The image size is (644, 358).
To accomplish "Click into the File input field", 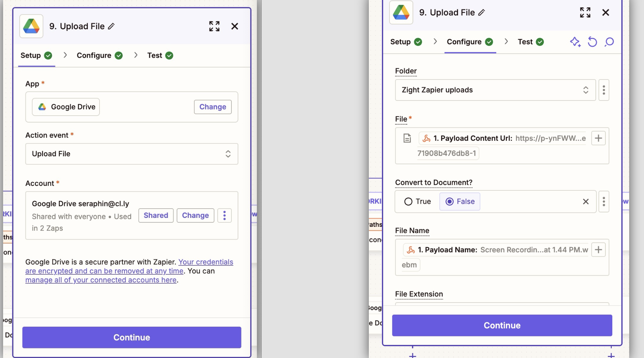I will tap(502, 146).
